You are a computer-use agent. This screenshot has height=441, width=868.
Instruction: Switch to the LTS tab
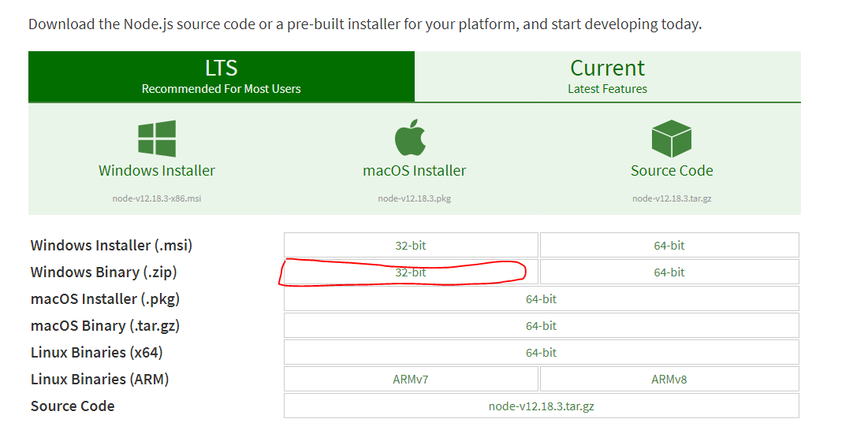pos(222,77)
